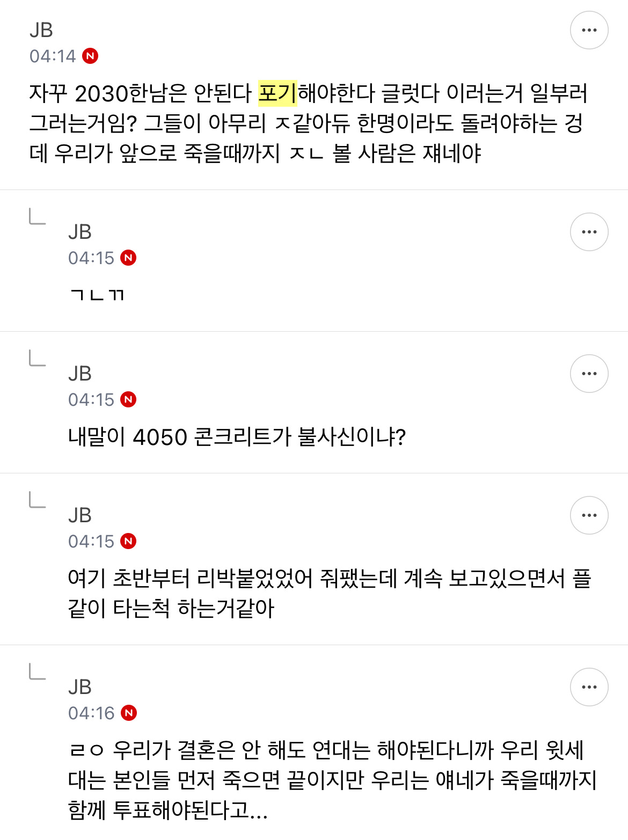
Task: Tap the reply text 내말이 4050 콘크리트가 불사신이냐
Action: point(237,436)
